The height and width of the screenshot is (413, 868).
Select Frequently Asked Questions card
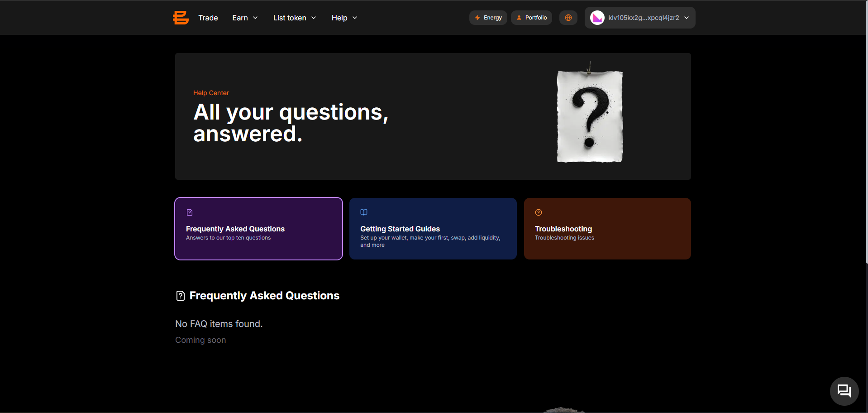click(x=258, y=229)
